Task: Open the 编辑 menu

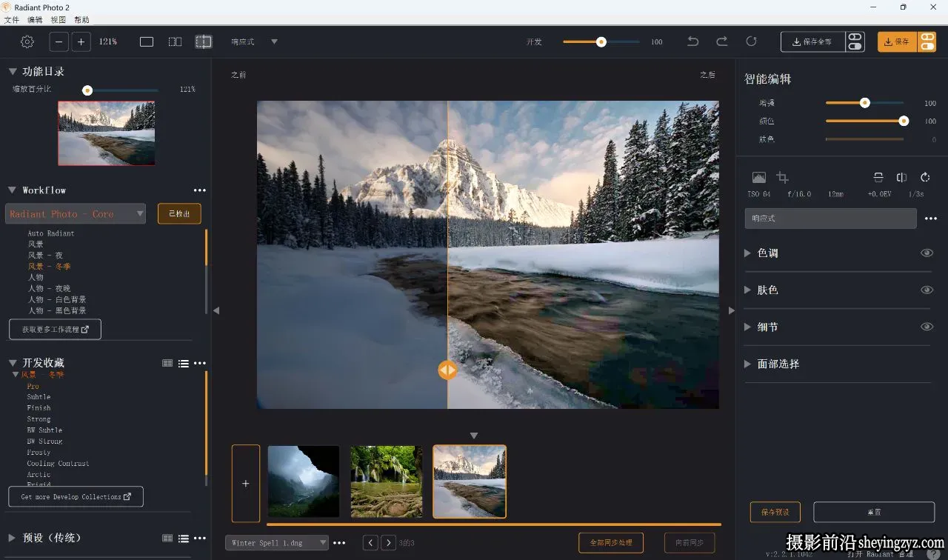Action: point(35,20)
